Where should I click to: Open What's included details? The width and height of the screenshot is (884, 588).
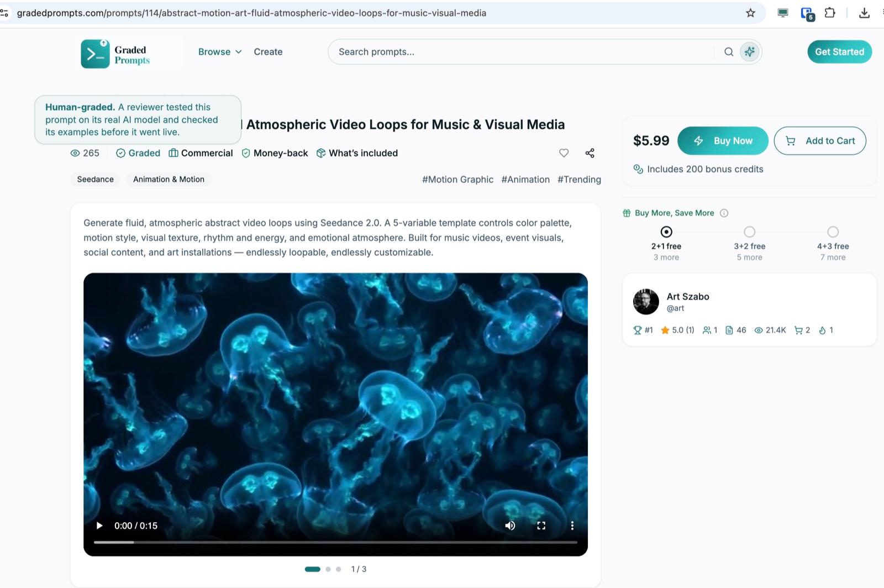pyautogui.click(x=357, y=153)
